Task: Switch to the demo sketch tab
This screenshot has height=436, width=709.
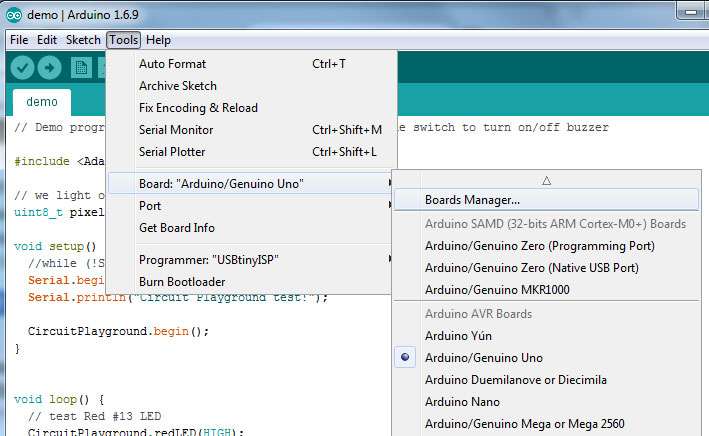Action: (42, 102)
